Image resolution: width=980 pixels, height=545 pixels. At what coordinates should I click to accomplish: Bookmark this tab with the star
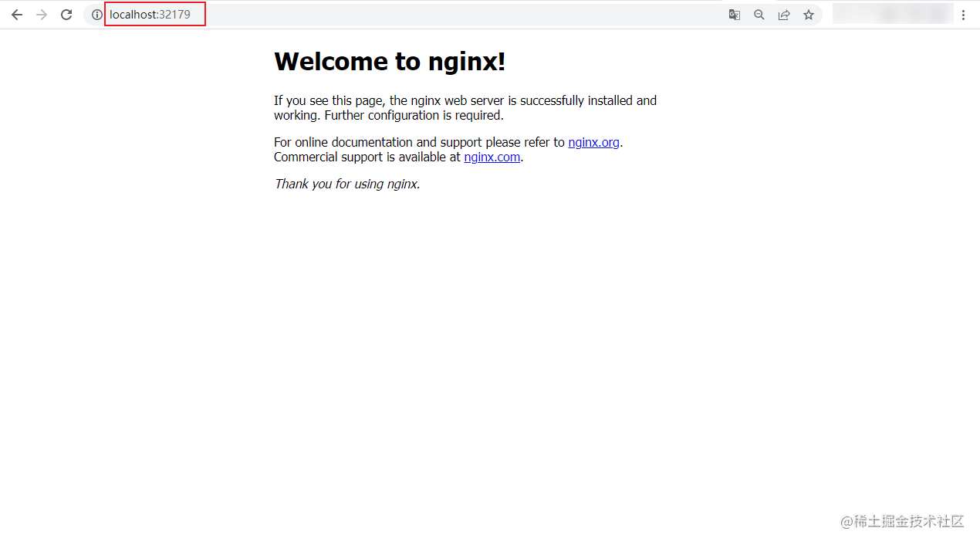(809, 15)
